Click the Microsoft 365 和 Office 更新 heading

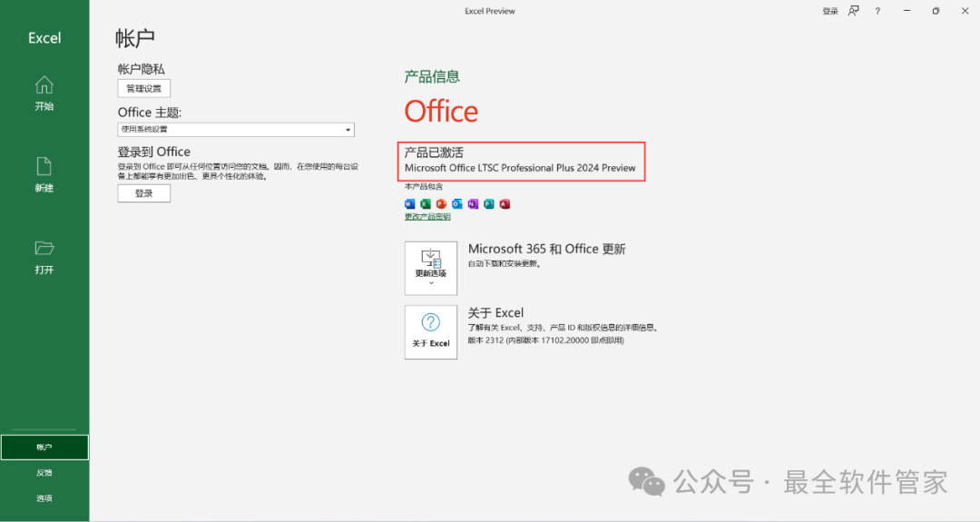(547, 249)
